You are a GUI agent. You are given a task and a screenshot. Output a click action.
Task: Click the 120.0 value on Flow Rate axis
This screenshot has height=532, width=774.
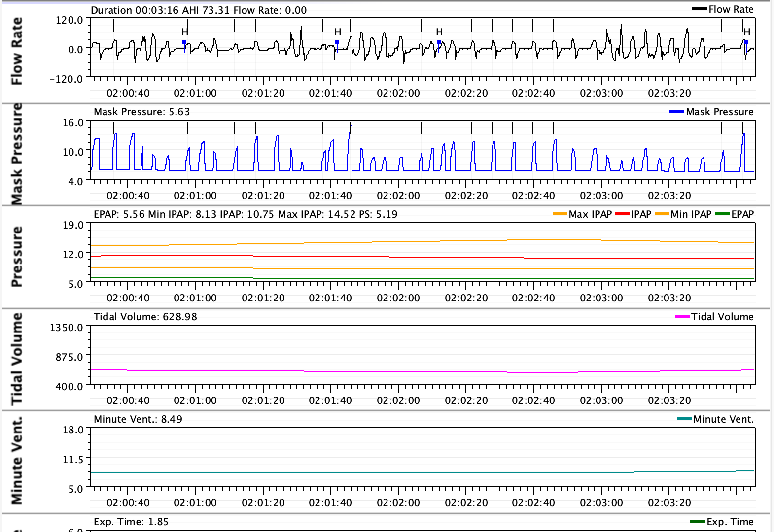tap(70, 20)
